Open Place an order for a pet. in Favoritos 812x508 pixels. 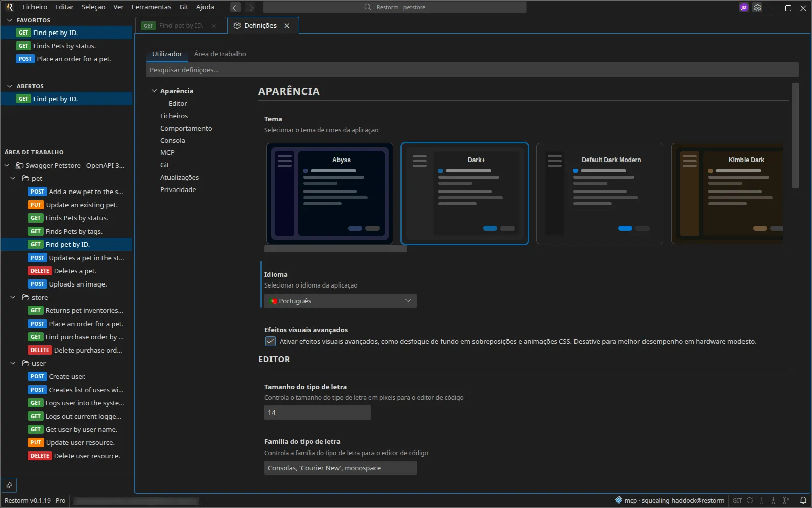66,59
